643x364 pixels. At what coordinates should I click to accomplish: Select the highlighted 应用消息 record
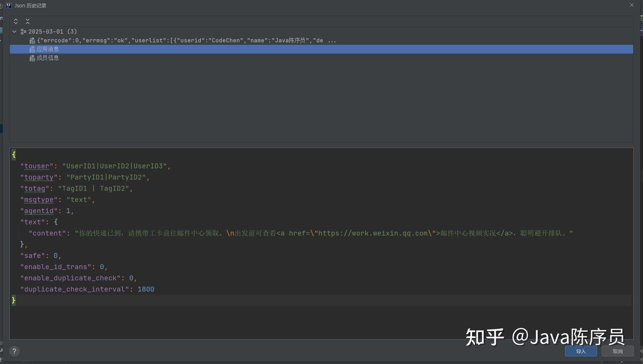47,49
